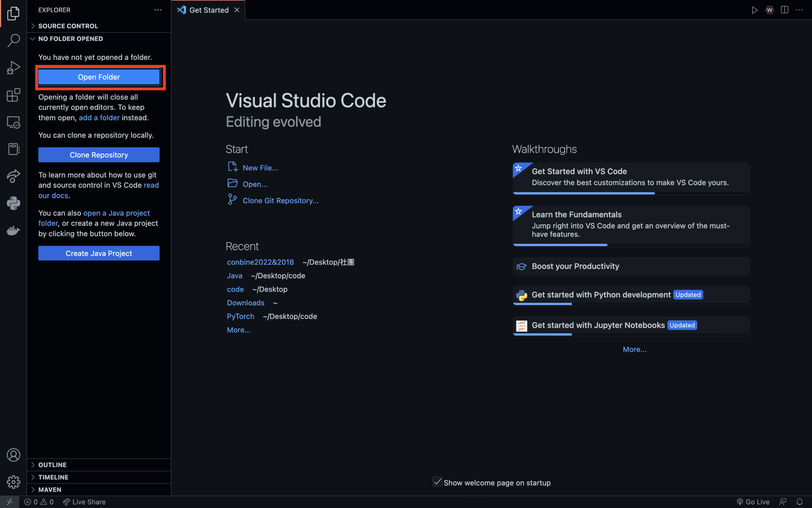Click the Accounts icon in activity bar
812x508 pixels.
tap(14, 455)
